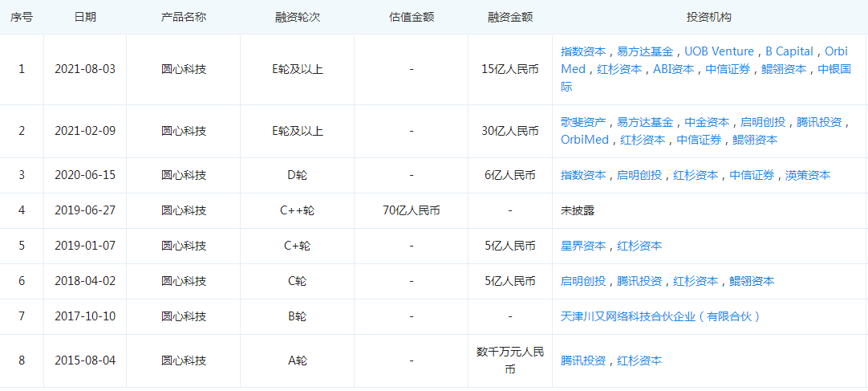Click the 星界资本 investor link
This screenshot has width=868, height=391.
click(583, 246)
